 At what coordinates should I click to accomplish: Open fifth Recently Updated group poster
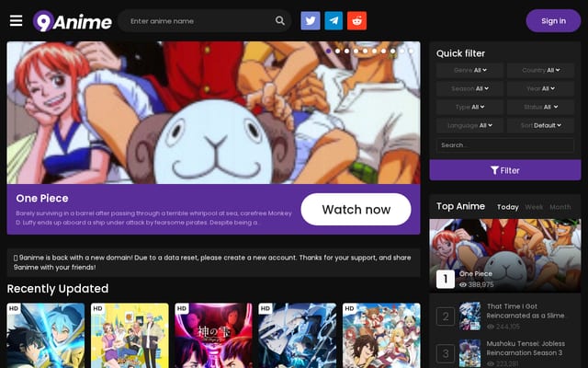coord(381,336)
